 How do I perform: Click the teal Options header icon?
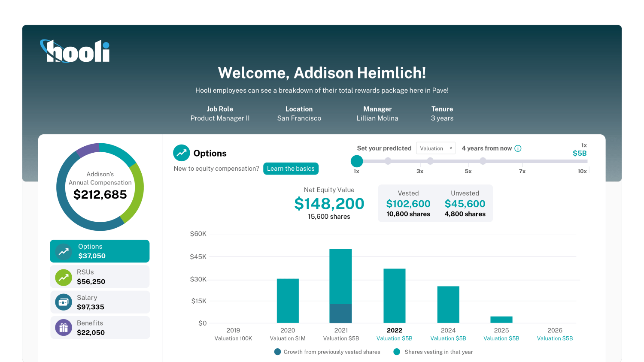[x=181, y=153]
